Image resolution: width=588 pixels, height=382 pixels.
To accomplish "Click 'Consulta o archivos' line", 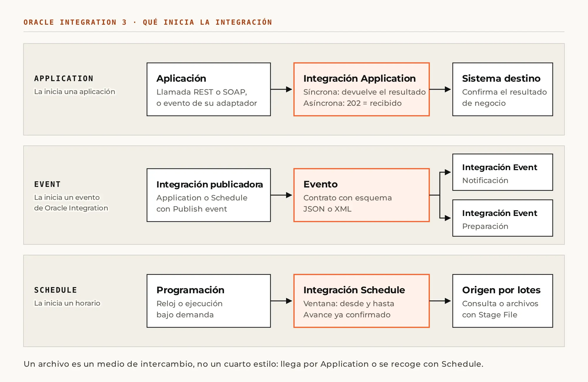I will pos(500,304).
